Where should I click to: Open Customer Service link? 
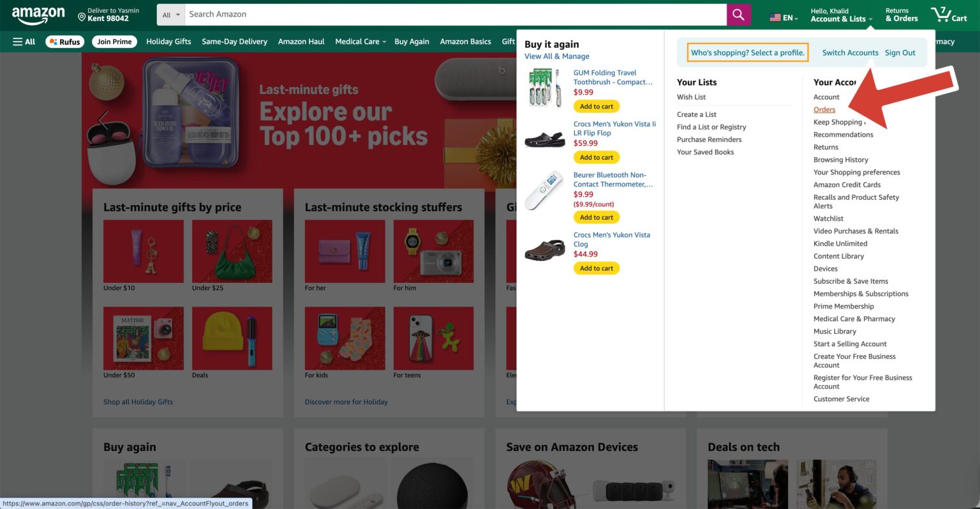coord(841,399)
